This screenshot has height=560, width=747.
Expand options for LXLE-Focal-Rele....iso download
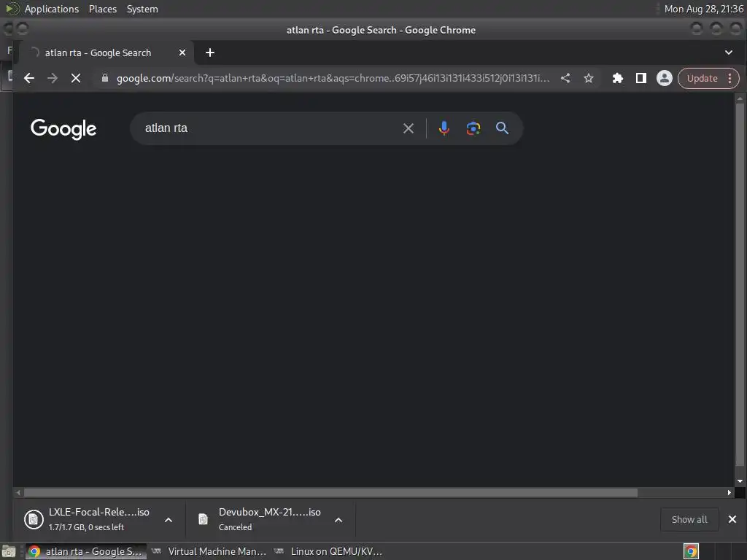pos(169,519)
